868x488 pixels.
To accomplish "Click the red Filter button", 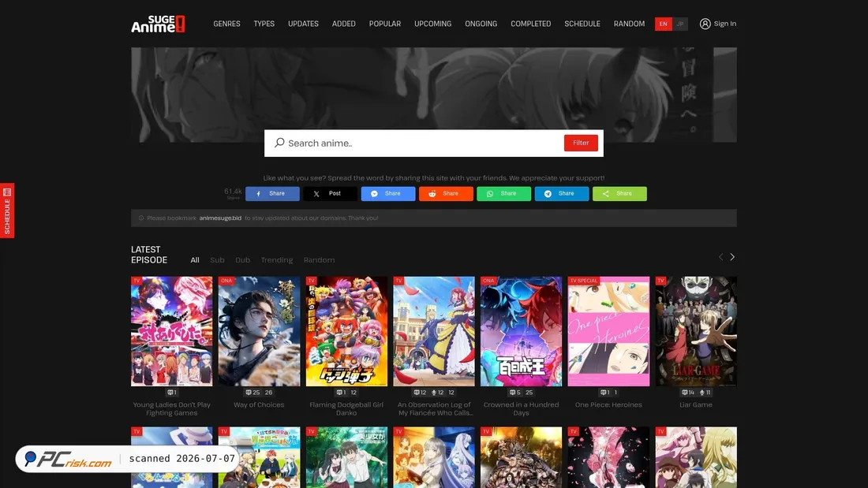I will tap(581, 143).
